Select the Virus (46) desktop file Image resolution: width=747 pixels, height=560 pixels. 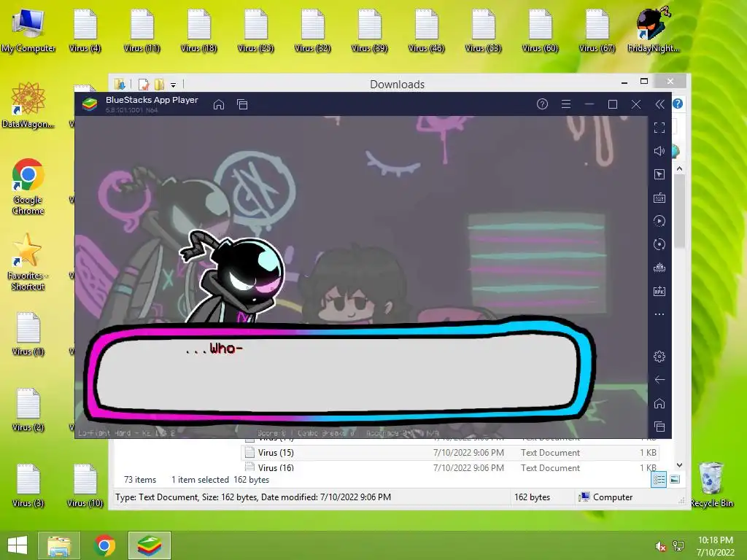pyautogui.click(x=426, y=31)
